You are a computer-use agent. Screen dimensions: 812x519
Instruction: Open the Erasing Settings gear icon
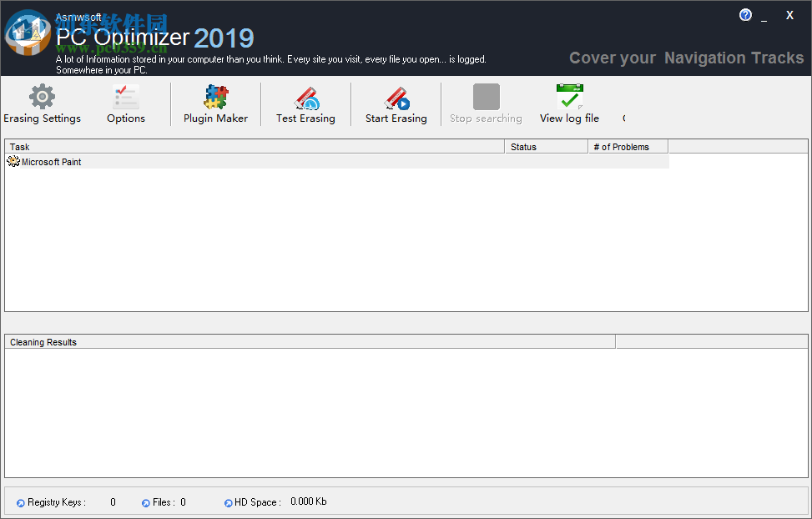(43, 95)
